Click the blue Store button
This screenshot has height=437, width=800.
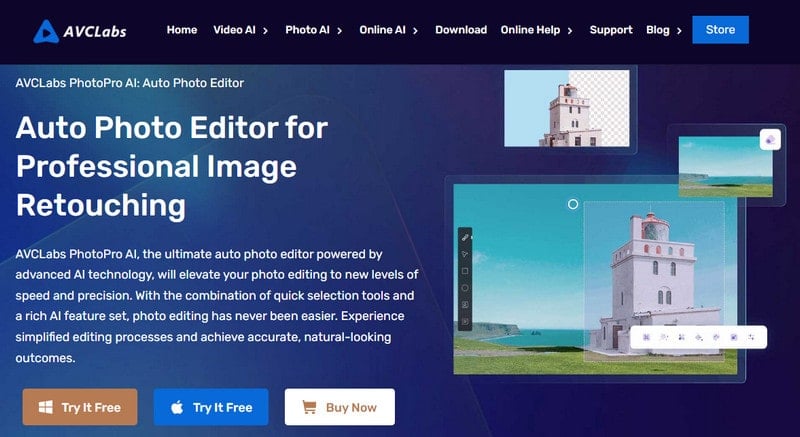pos(720,30)
